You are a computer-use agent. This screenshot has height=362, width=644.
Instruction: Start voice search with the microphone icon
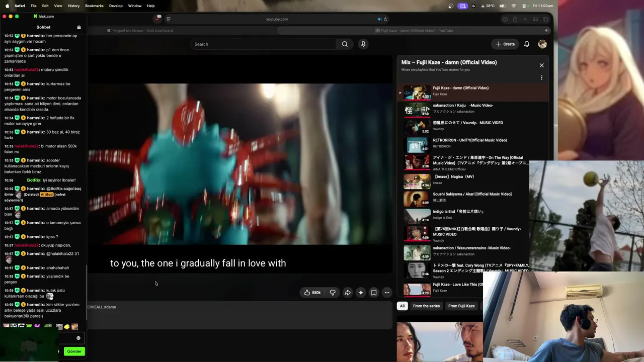[x=363, y=44]
